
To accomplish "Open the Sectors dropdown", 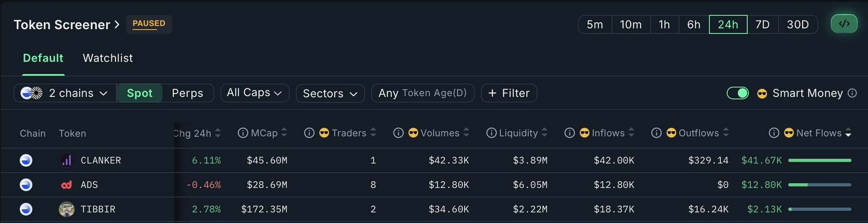I will 330,93.
